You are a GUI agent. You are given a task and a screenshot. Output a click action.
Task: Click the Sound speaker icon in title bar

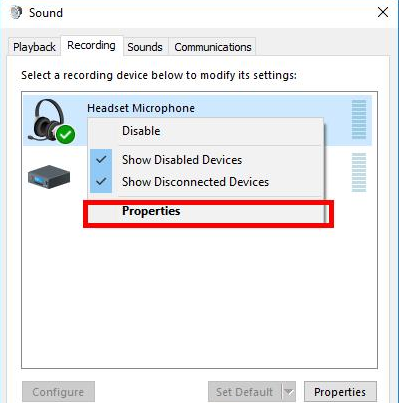pos(16,13)
